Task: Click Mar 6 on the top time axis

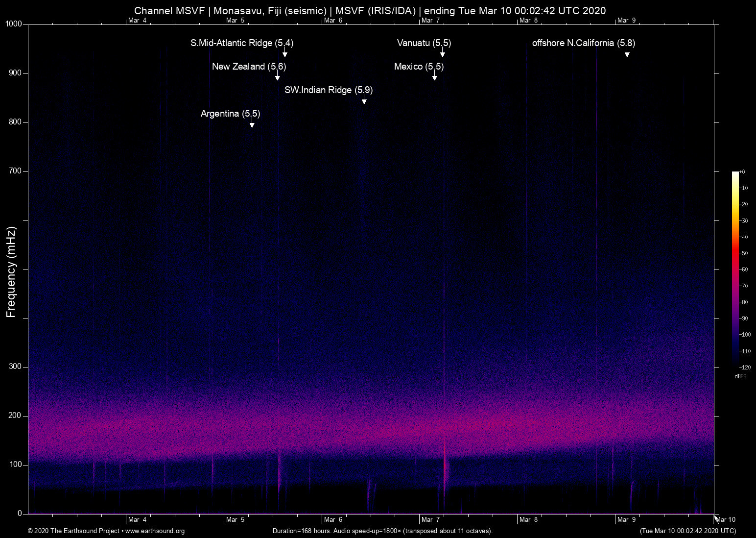Action: [333, 21]
